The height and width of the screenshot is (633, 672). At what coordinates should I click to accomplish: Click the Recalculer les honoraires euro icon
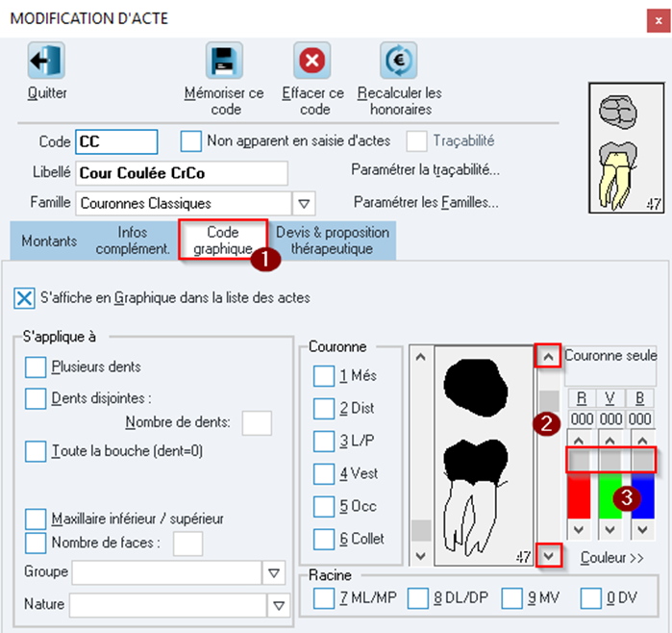pyautogui.click(x=399, y=61)
